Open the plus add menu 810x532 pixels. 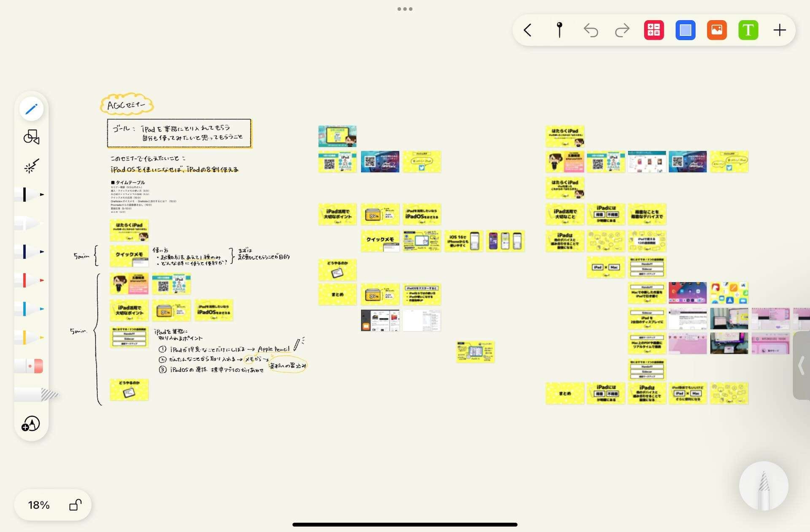[x=780, y=30]
